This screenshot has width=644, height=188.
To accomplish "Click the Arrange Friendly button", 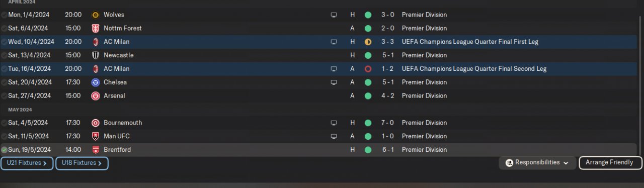I will (610, 163).
